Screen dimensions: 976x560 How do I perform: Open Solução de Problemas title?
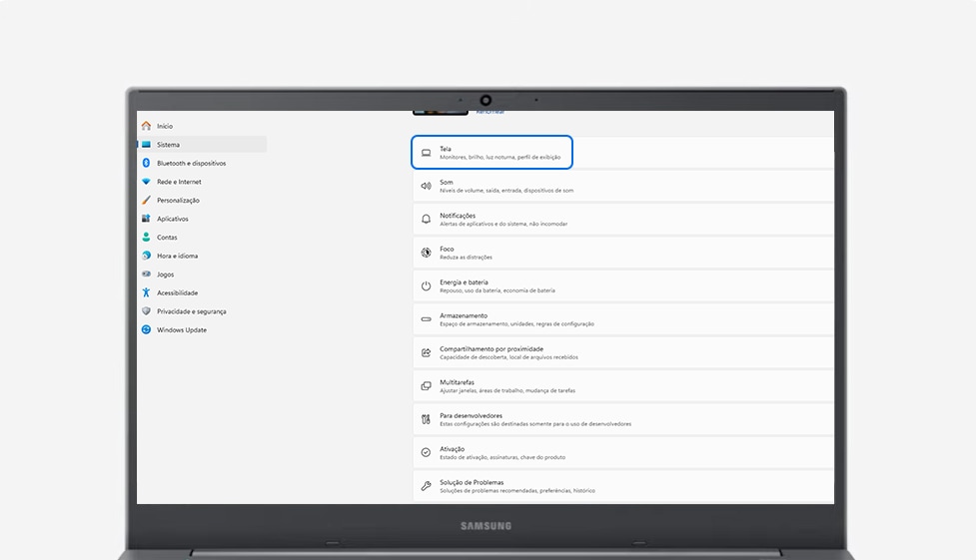click(x=472, y=482)
